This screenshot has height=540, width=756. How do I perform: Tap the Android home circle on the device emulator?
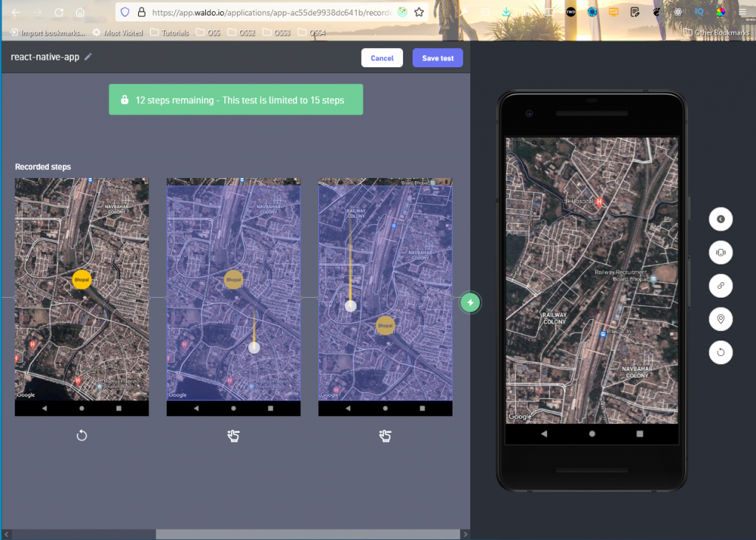tap(591, 434)
